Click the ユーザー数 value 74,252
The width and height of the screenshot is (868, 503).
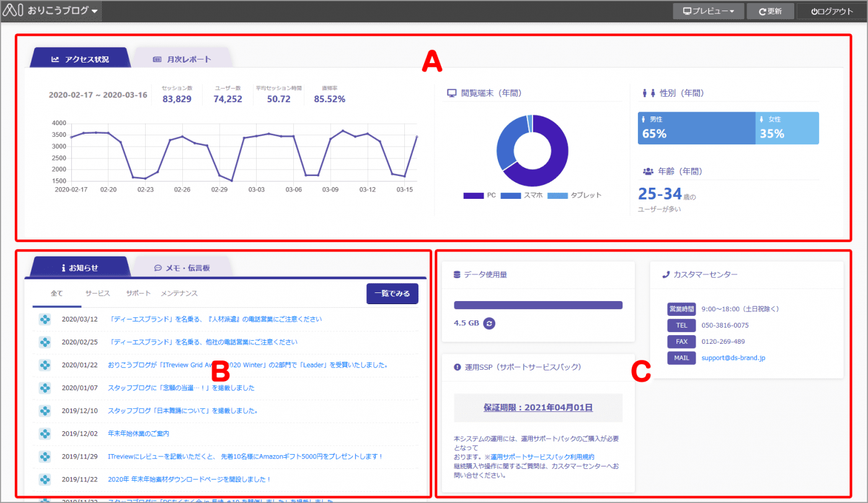pos(228,99)
